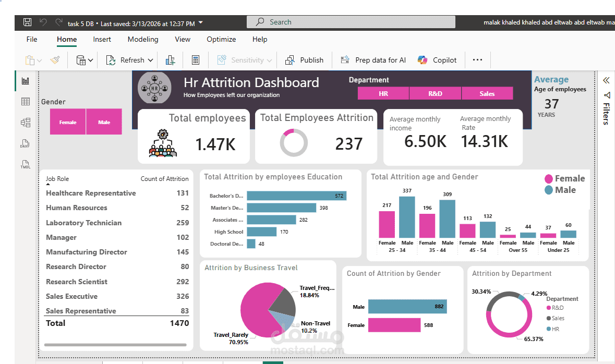The height and width of the screenshot is (364, 615).
Task: Click the Format painter icon
Action: click(55, 60)
